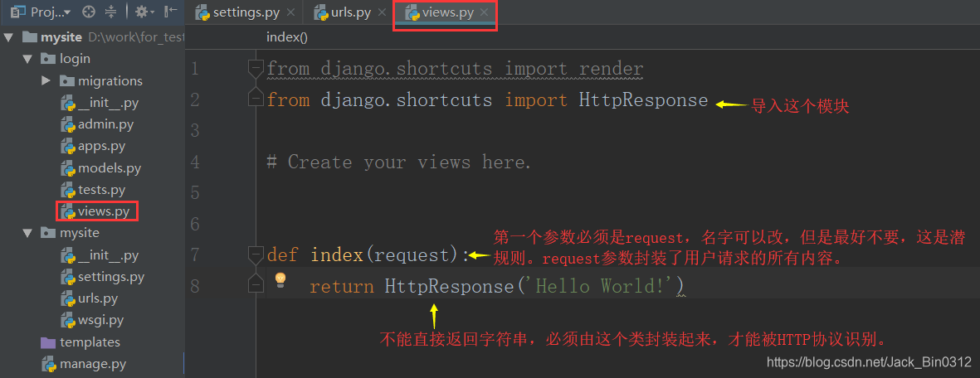Click the models.py Python file icon

point(68,168)
